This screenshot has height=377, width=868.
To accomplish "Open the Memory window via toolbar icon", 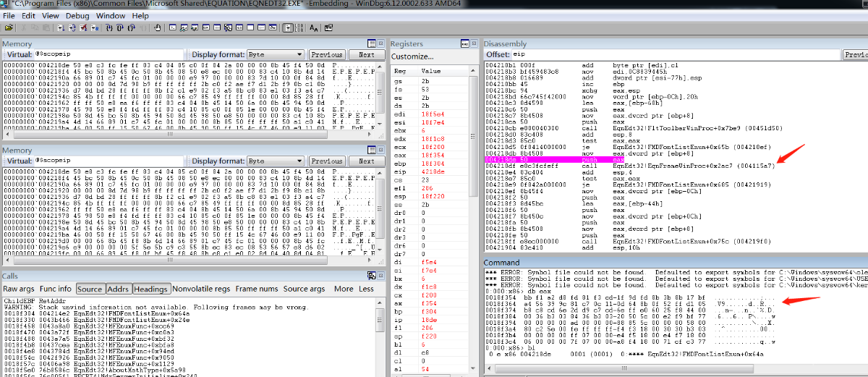I will 217,27.
